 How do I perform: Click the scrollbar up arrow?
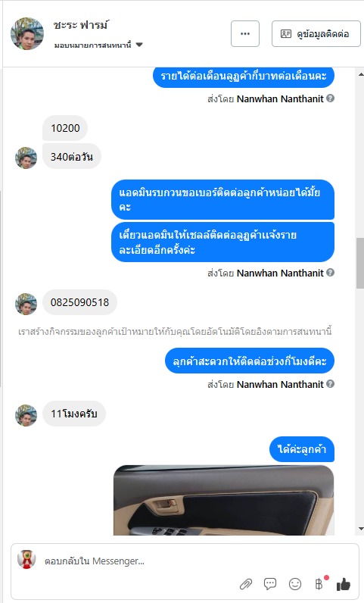360,74
